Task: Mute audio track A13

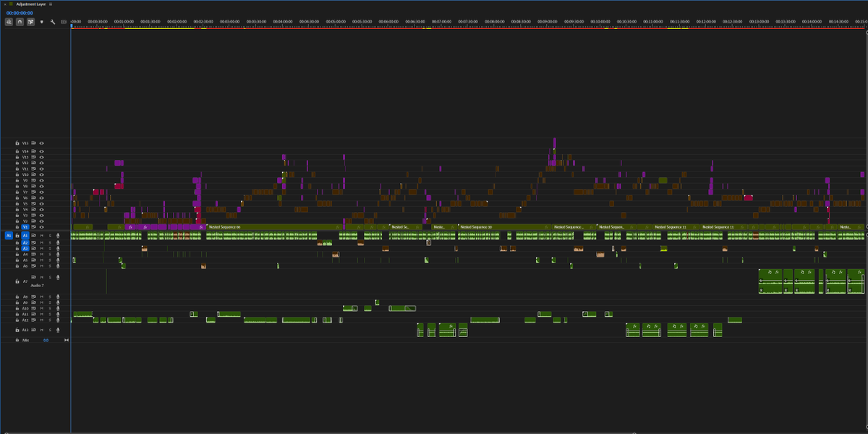Action: coord(42,330)
